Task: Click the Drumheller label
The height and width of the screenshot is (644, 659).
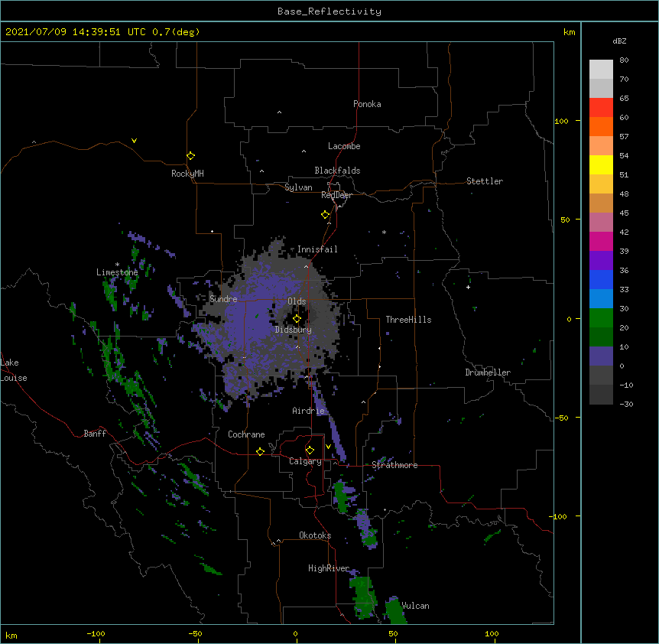Action: tap(488, 372)
